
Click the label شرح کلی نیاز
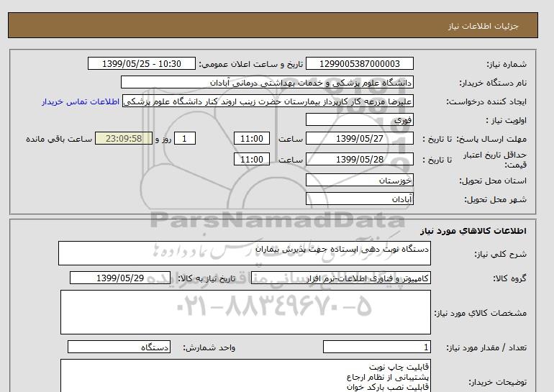(500, 254)
